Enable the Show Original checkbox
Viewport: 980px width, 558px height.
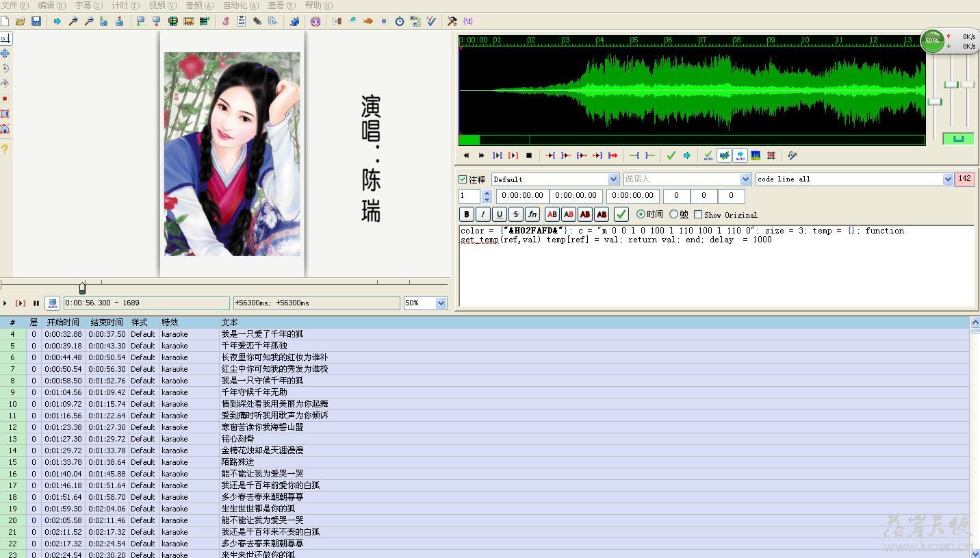[698, 214]
